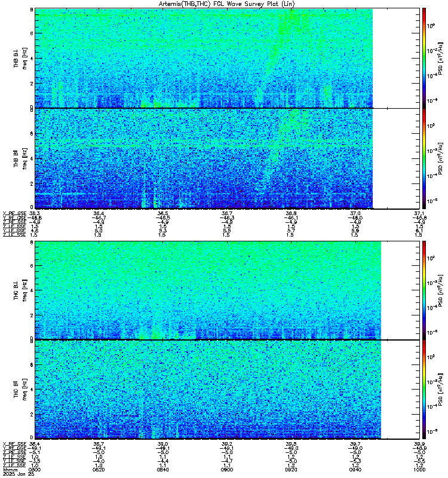Click the THC B-parallel spectrogram panel
The image size is (448, 478).
click(228, 390)
